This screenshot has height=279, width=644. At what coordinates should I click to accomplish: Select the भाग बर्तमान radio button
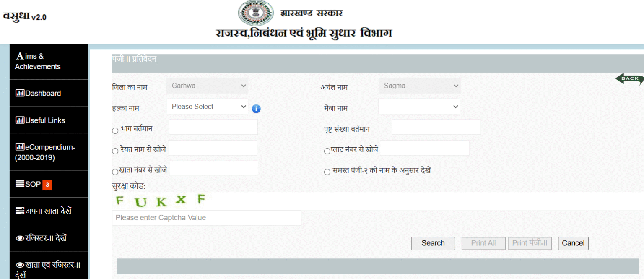pyautogui.click(x=115, y=130)
